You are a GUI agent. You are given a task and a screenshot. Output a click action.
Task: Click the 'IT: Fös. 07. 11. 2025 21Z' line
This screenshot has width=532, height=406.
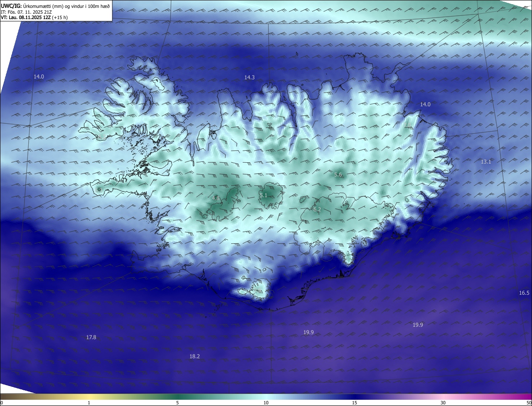[x=27, y=12]
